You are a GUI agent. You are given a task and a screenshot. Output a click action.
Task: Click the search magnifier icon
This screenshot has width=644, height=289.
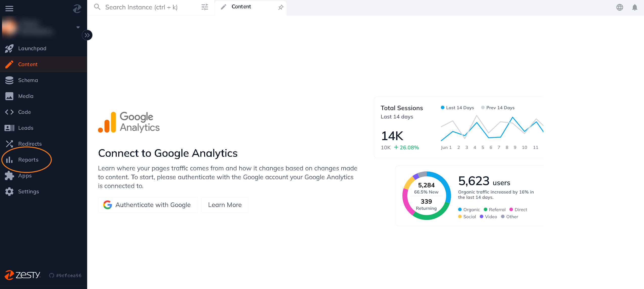(97, 7)
